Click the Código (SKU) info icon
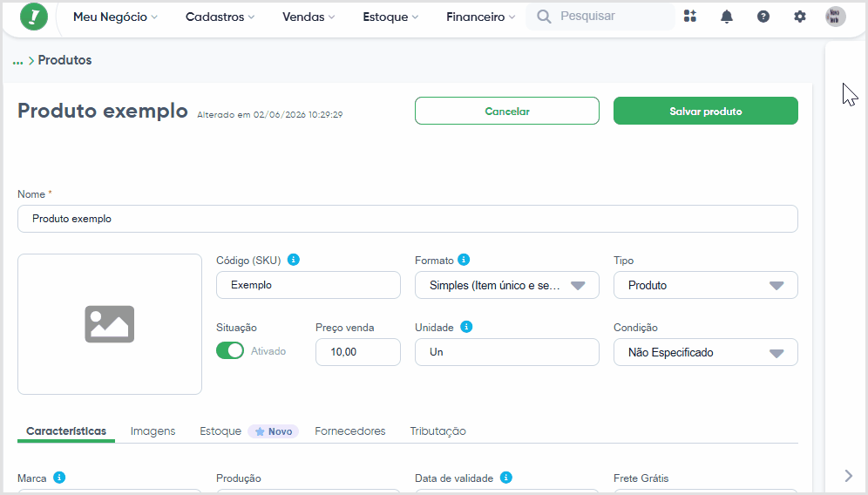The height and width of the screenshot is (495, 868). pos(294,259)
